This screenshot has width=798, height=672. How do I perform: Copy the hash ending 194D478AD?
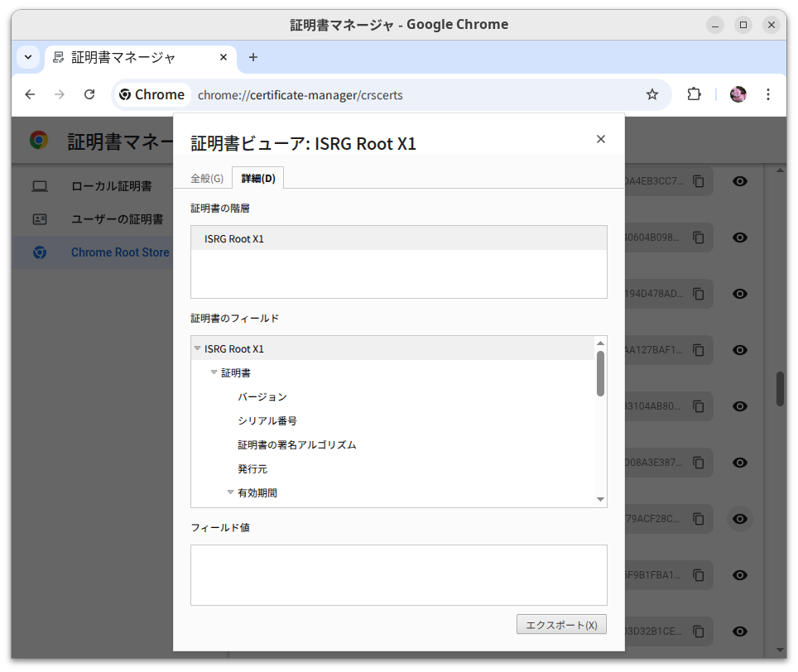699,294
